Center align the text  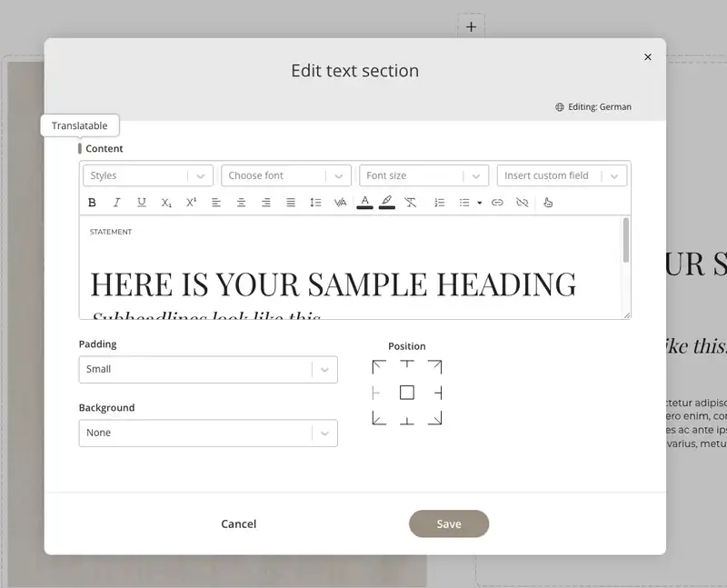pos(241,203)
